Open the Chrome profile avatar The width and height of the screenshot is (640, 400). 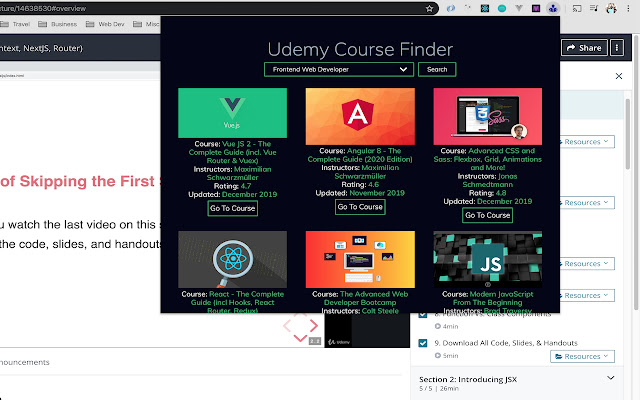(x=611, y=8)
